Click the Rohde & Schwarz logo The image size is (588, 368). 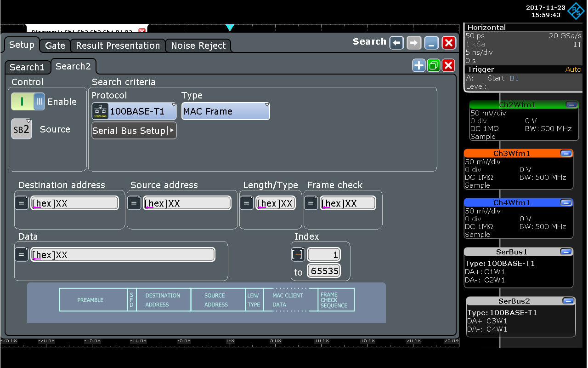coord(576,11)
